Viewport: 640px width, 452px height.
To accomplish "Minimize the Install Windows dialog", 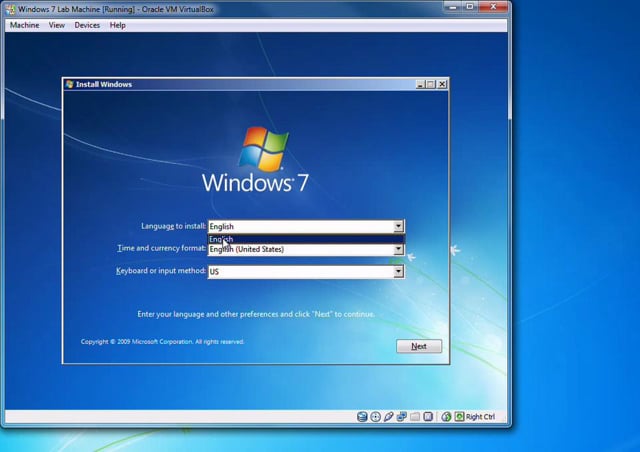I will (x=420, y=84).
